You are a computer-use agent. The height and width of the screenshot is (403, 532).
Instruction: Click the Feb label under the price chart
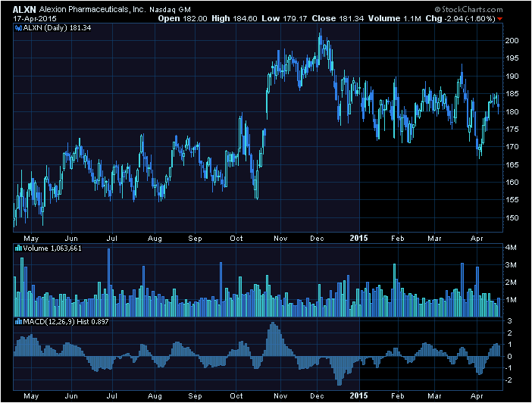point(398,239)
